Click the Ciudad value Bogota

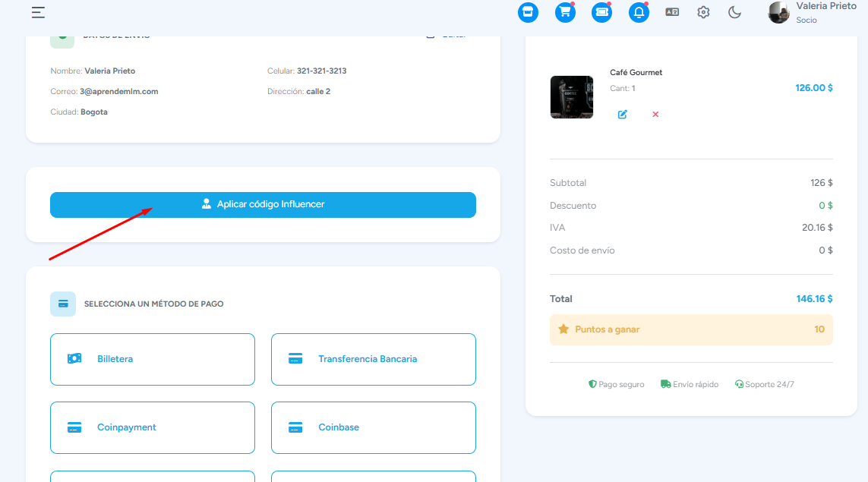[94, 112]
